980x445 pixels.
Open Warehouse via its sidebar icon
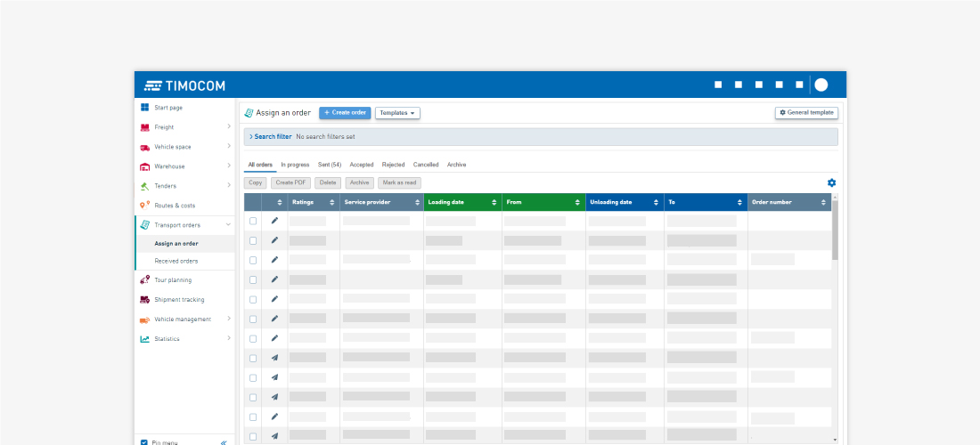tap(144, 166)
